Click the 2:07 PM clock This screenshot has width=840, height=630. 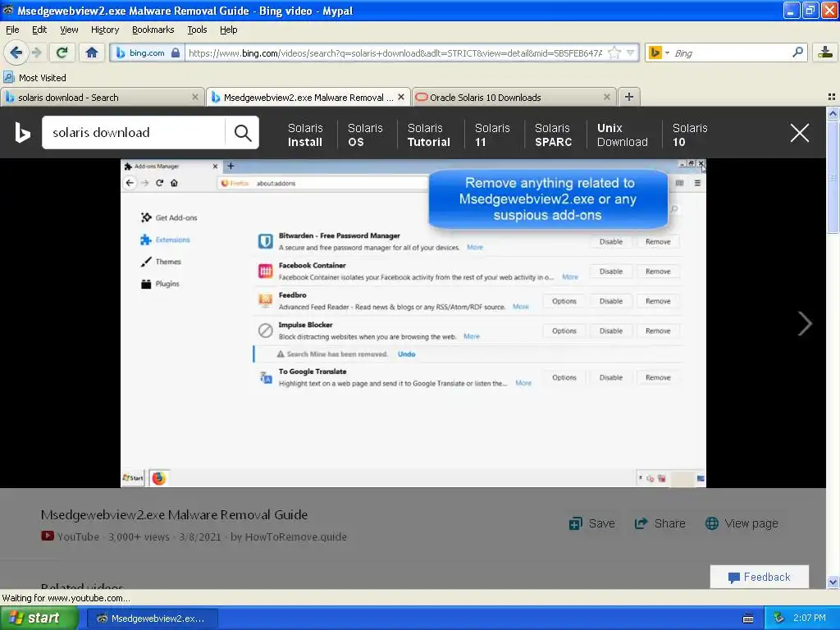tap(810, 619)
